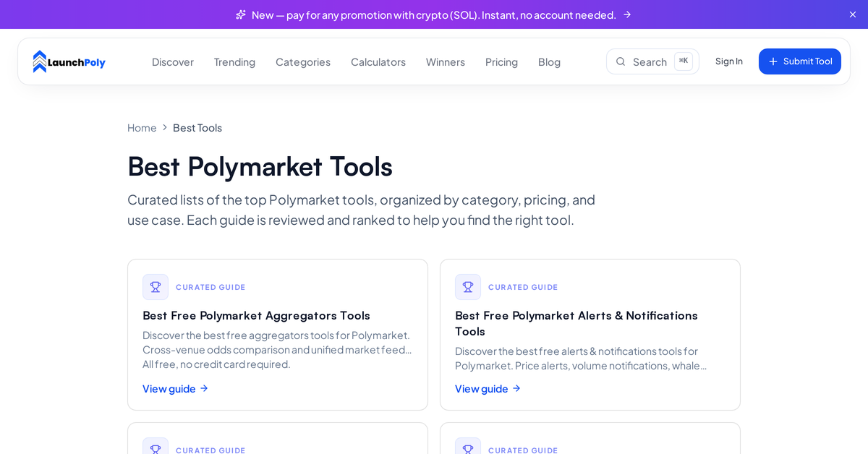The image size is (868, 454).
Task: Click the arrow next to Aggregators View guide
Action: click(204, 388)
